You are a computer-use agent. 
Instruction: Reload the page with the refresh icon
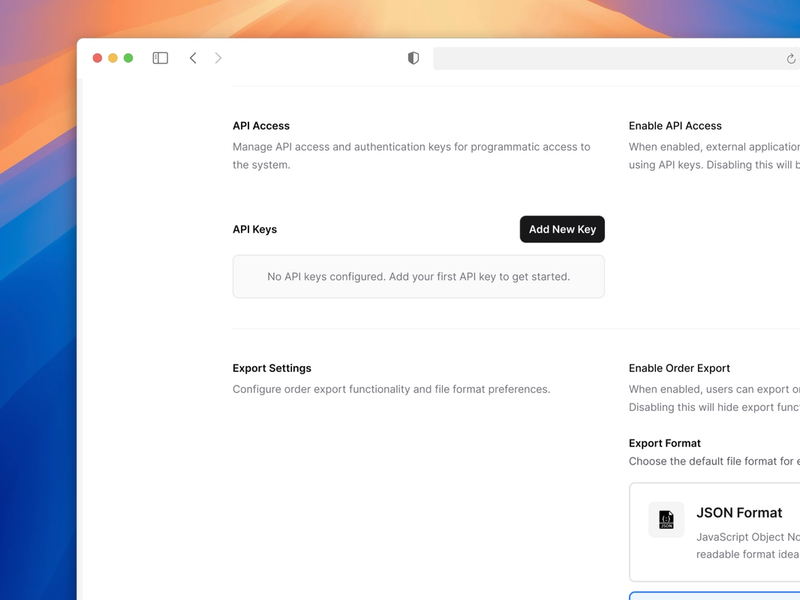coord(789,58)
